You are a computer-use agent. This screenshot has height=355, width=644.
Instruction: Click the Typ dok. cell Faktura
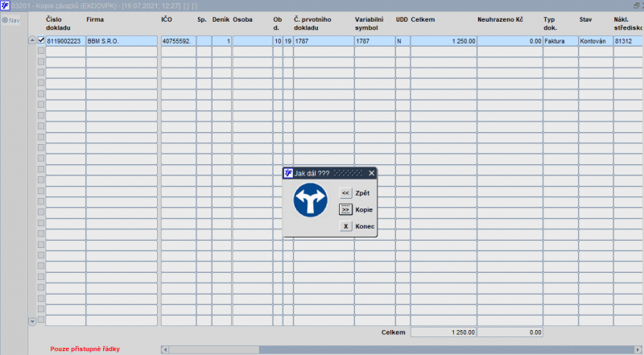[x=560, y=41]
